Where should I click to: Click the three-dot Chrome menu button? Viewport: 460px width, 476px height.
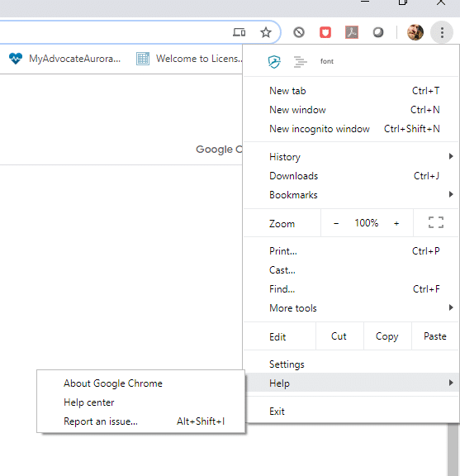442,32
